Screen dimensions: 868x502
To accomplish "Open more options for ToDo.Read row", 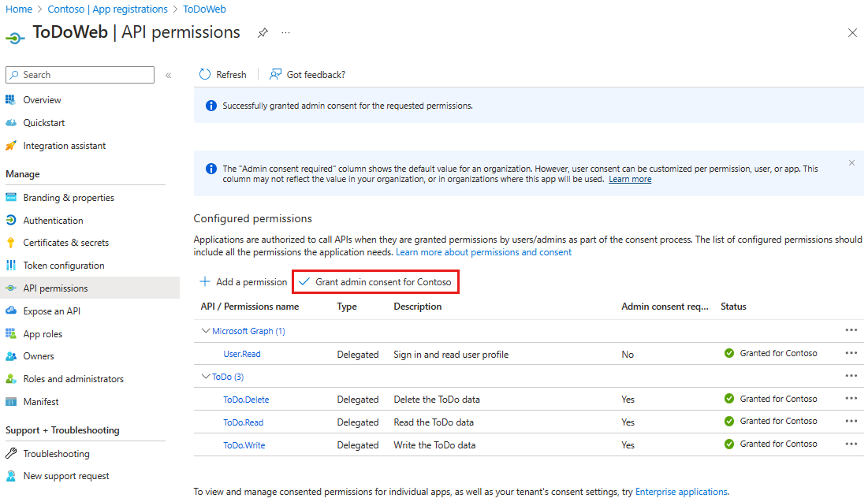I will click(x=851, y=421).
